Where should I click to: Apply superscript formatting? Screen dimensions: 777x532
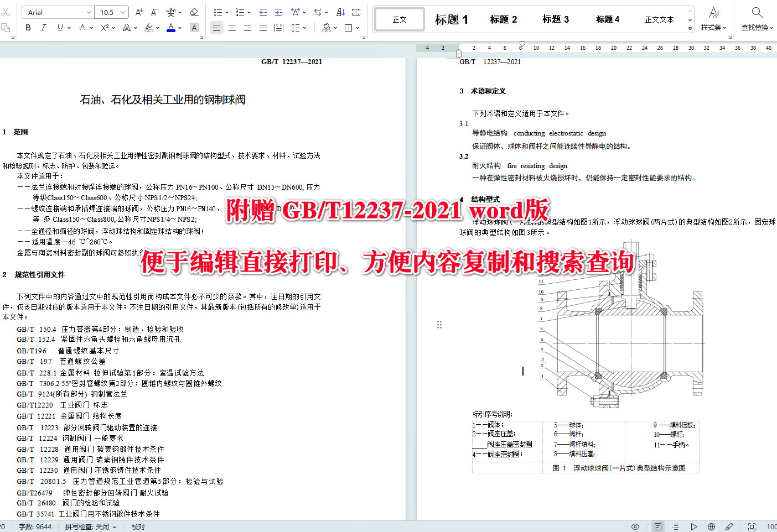click(x=105, y=27)
